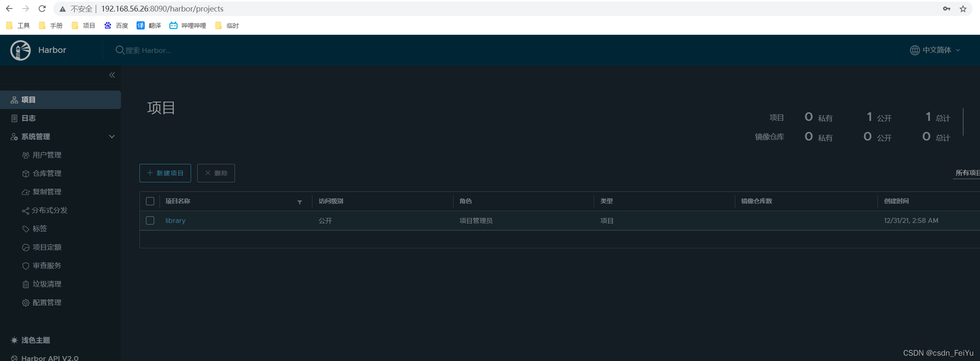Collapse the sidebar with double-chevron icon
The image size is (980, 361).
112,75
